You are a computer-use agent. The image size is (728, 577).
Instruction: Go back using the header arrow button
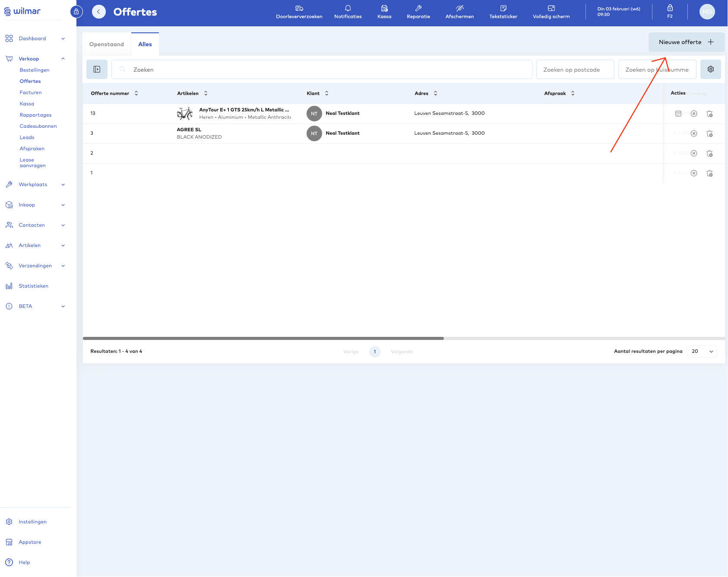click(x=99, y=12)
